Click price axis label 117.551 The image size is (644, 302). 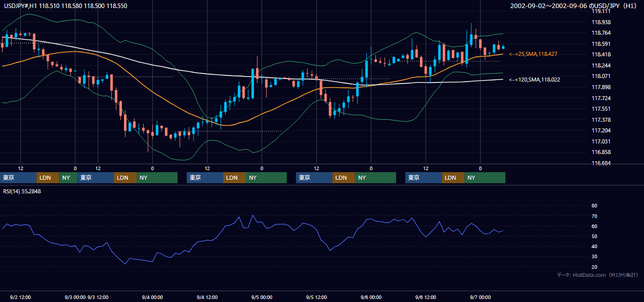pos(601,109)
